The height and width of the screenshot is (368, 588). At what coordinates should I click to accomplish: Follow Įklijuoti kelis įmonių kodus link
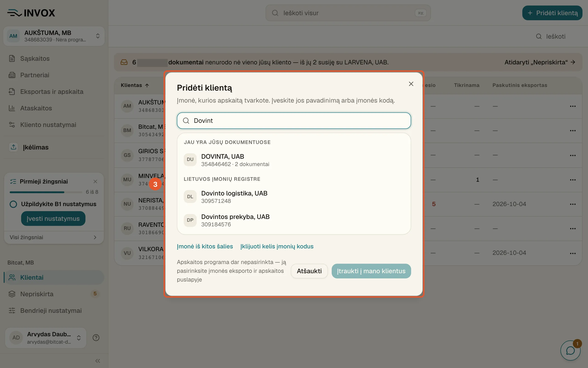point(277,247)
